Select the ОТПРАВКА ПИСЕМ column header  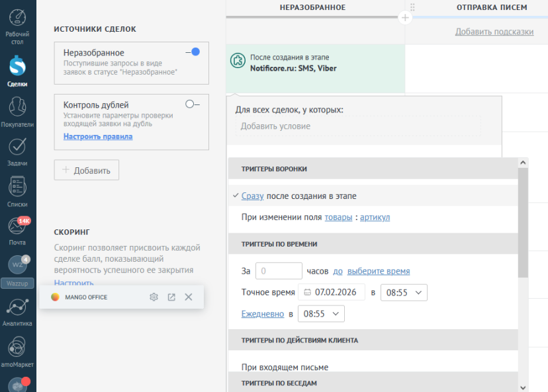[x=491, y=7]
